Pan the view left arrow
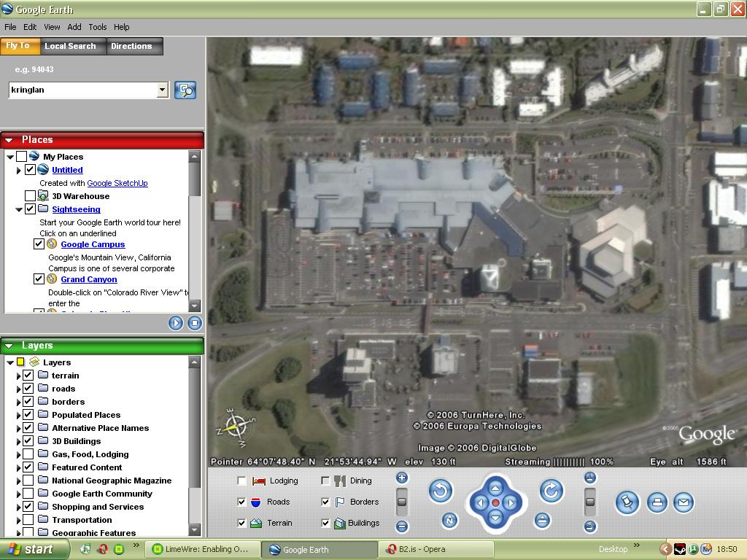Viewport: 747px width, 560px height. point(481,503)
